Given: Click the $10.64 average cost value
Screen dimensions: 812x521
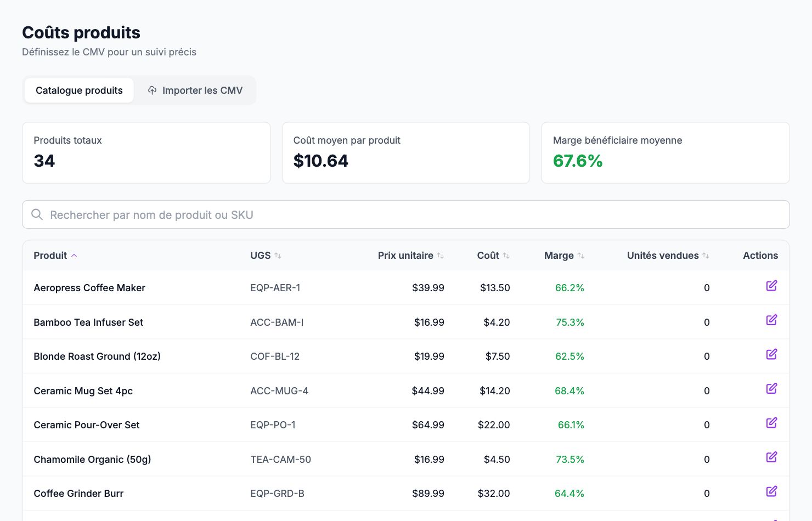Looking at the screenshot, I should click(321, 161).
